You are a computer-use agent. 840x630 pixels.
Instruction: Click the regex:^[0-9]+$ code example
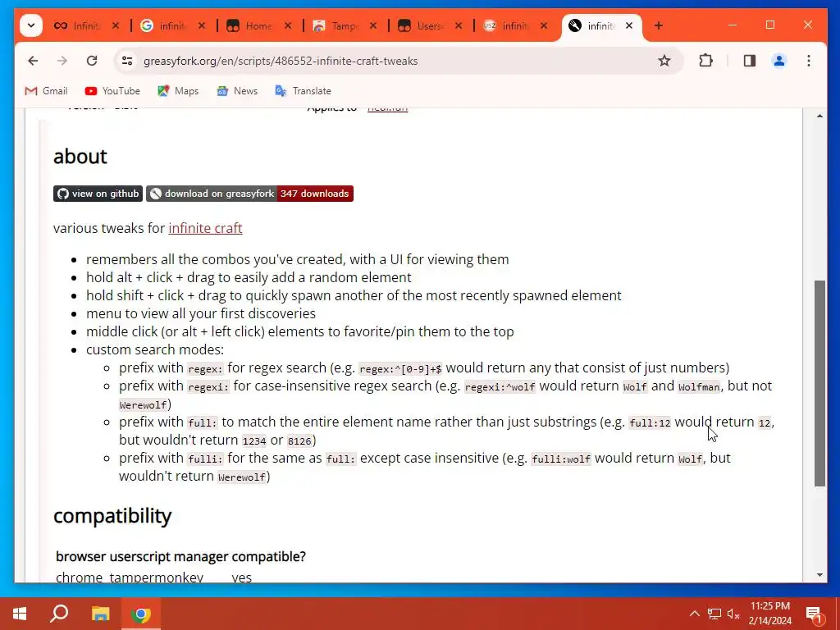400,369
